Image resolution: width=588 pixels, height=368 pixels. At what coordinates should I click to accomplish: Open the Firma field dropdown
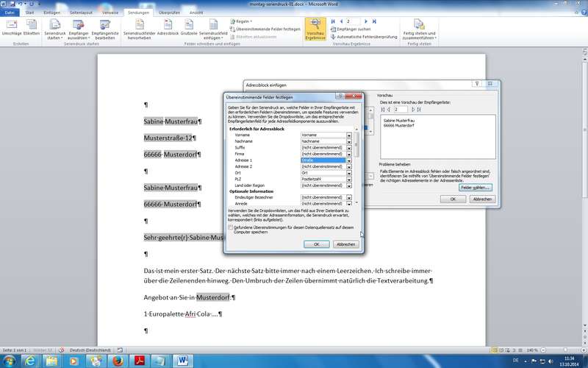(348, 154)
